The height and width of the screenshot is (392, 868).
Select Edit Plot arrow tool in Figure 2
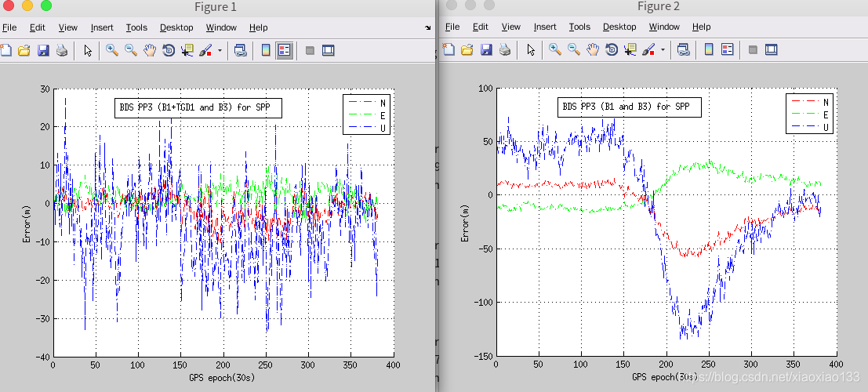point(532,50)
